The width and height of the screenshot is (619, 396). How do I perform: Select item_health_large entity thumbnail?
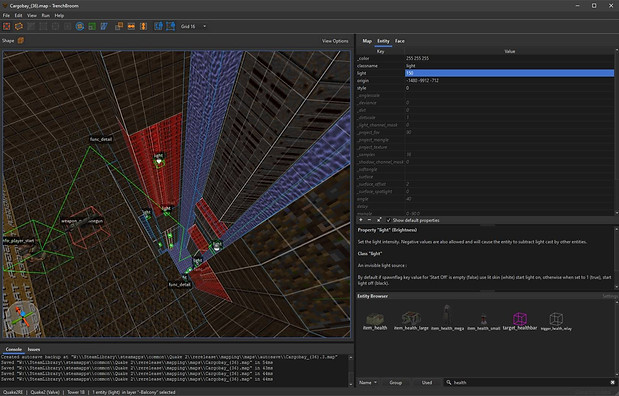pos(411,321)
